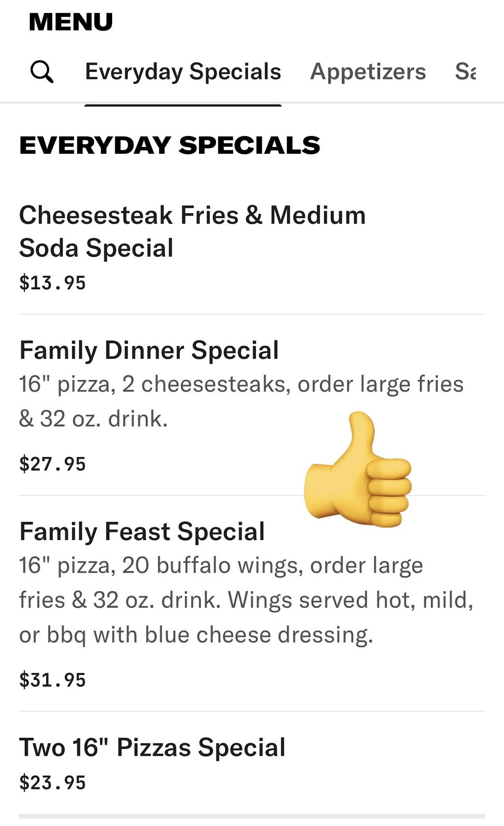Open the Appetizers tab
The width and height of the screenshot is (504, 826).
tap(368, 71)
